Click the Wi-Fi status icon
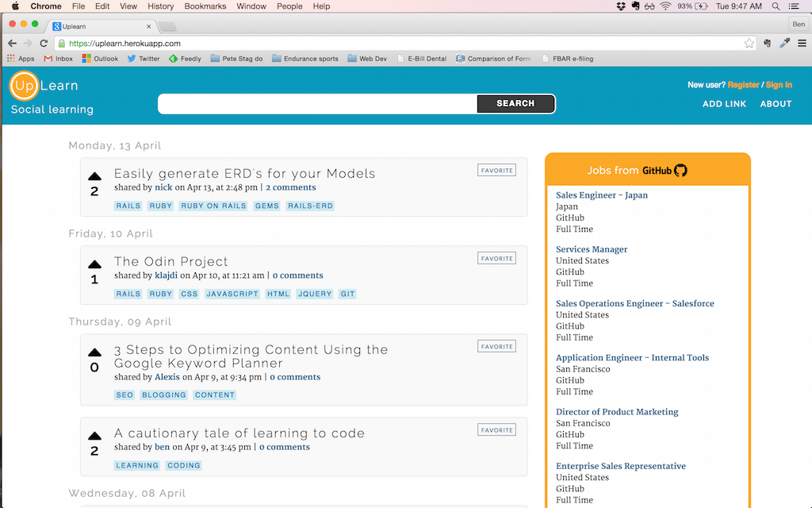Viewport: 812px width, 508px height. click(665, 6)
